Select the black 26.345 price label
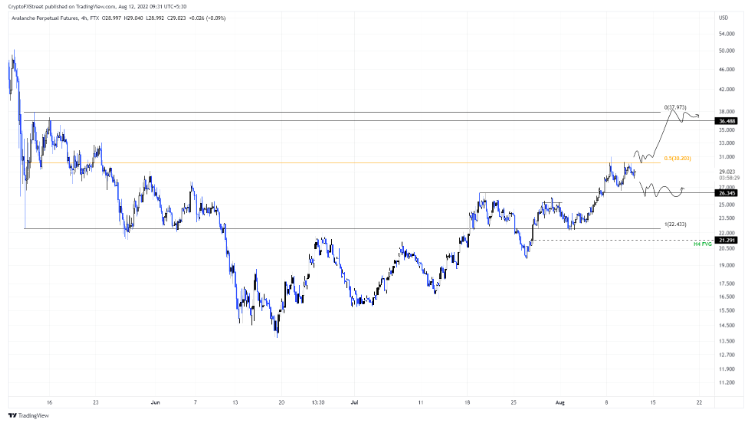This screenshot has height=425, width=750. pyautogui.click(x=726, y=193)
